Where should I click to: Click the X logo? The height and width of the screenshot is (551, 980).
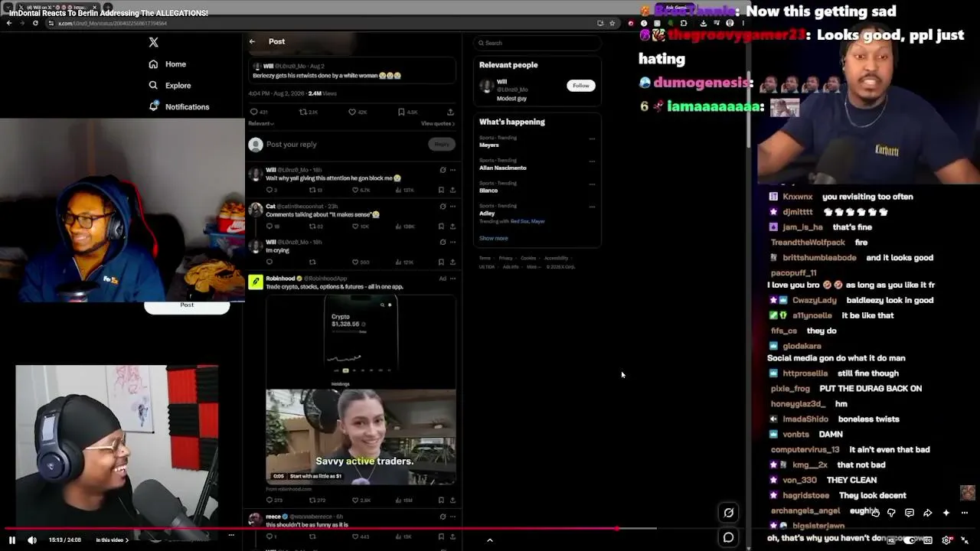(x=154, y=43)
